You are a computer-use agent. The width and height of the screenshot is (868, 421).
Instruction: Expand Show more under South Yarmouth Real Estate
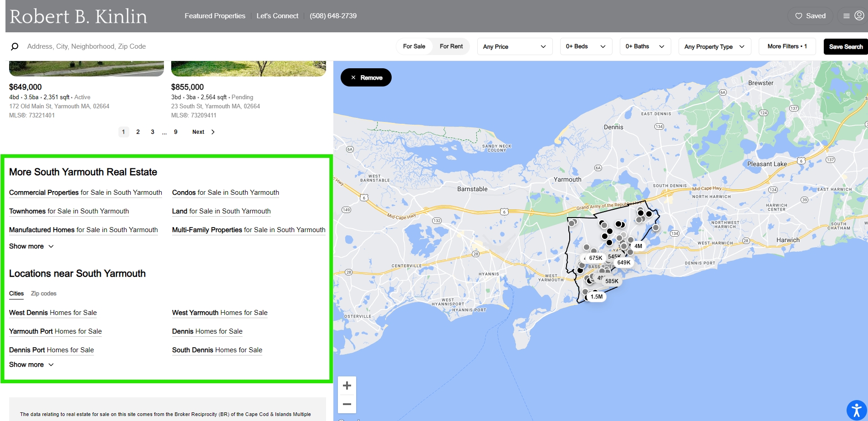tap(31, 246)
